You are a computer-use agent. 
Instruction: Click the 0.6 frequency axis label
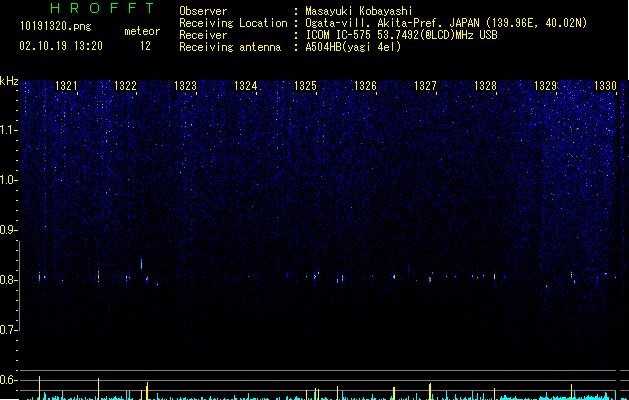coord(9,380)
